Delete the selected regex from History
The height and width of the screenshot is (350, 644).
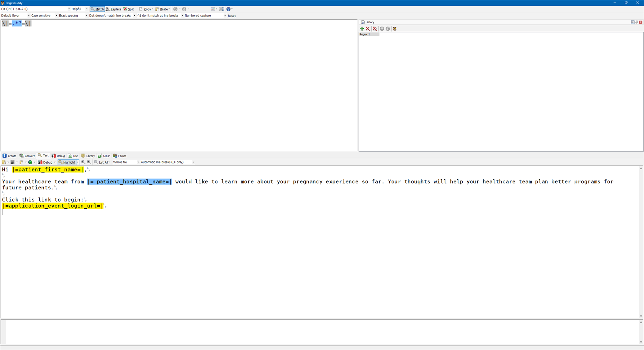[x=368, y=29]
